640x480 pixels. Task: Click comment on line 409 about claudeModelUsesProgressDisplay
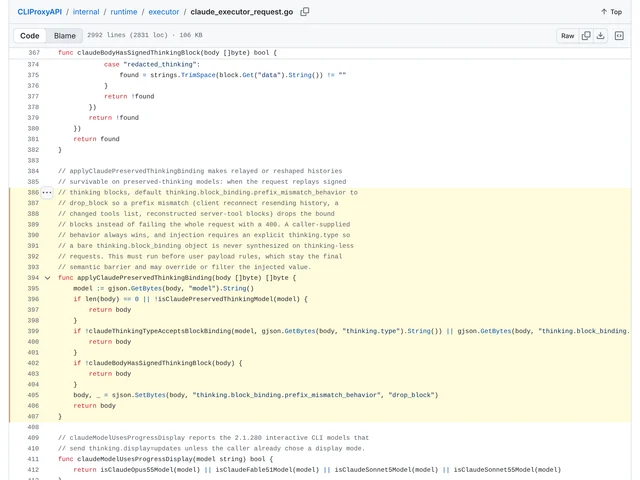213,438
